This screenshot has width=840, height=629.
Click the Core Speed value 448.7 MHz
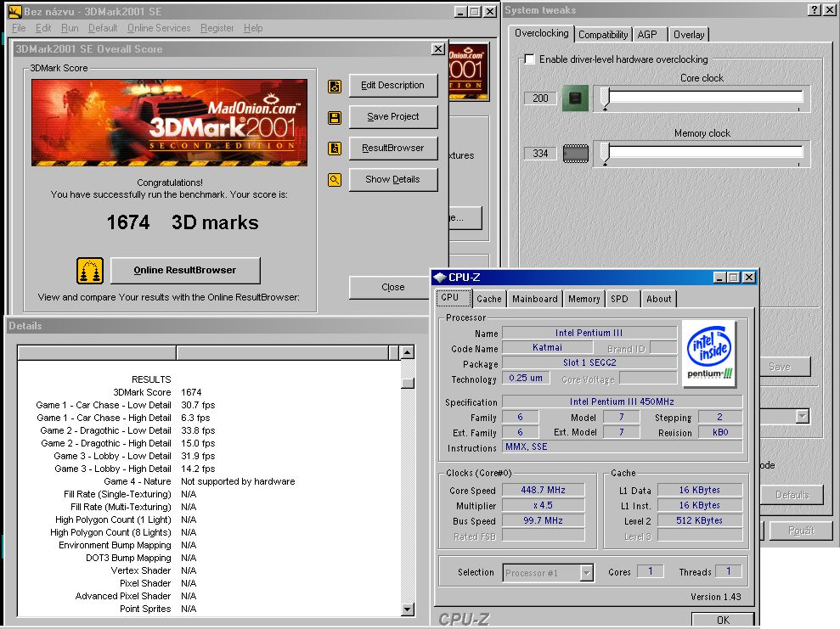pos(543,490)
